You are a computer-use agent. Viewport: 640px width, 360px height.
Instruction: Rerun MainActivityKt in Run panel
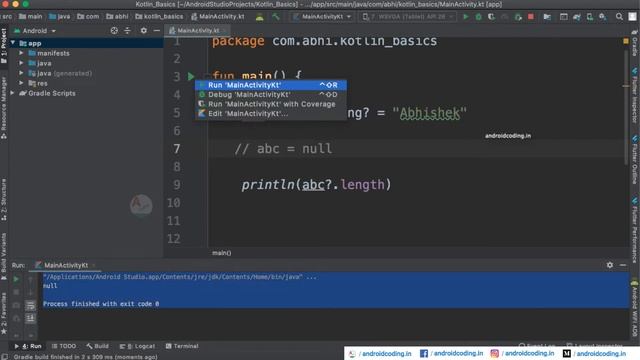[x=16, y=279]
